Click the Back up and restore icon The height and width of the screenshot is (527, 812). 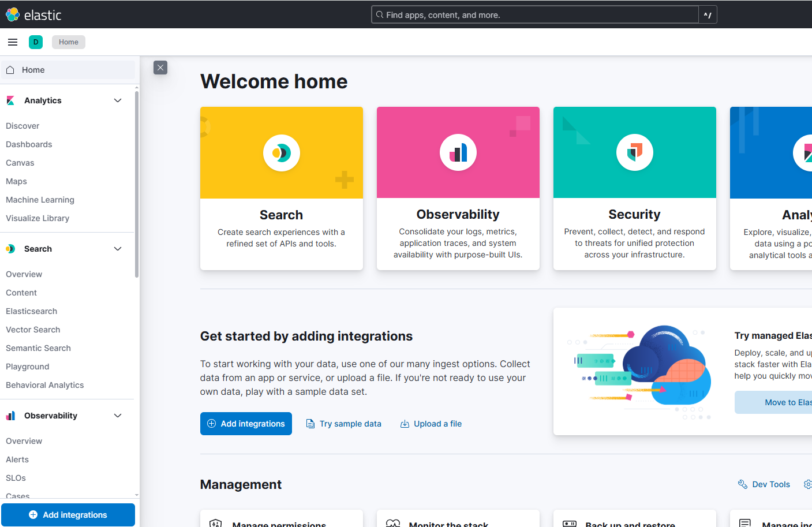[570, 523]
